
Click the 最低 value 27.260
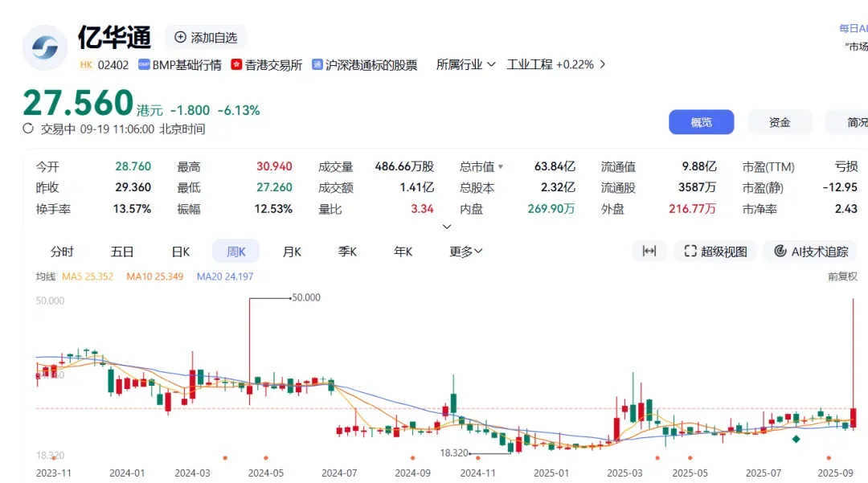click(x=274, y=187)
